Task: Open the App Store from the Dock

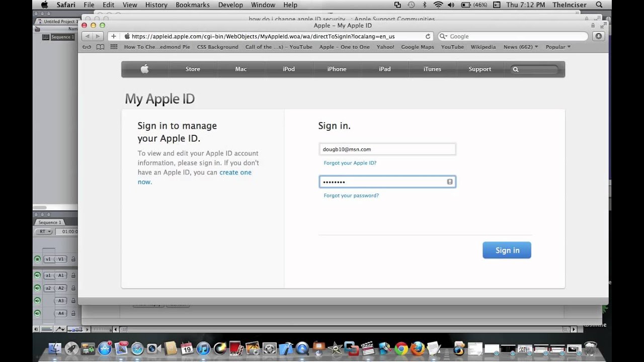Action: pos(105,348)
